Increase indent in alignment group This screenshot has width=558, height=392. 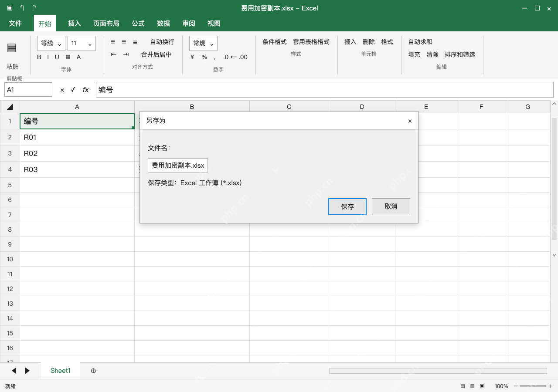point(126,54)
